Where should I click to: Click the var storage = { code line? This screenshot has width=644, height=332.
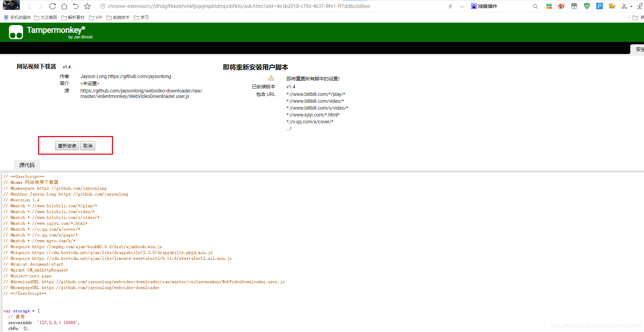pyautogui.click(x=21, y=311)
